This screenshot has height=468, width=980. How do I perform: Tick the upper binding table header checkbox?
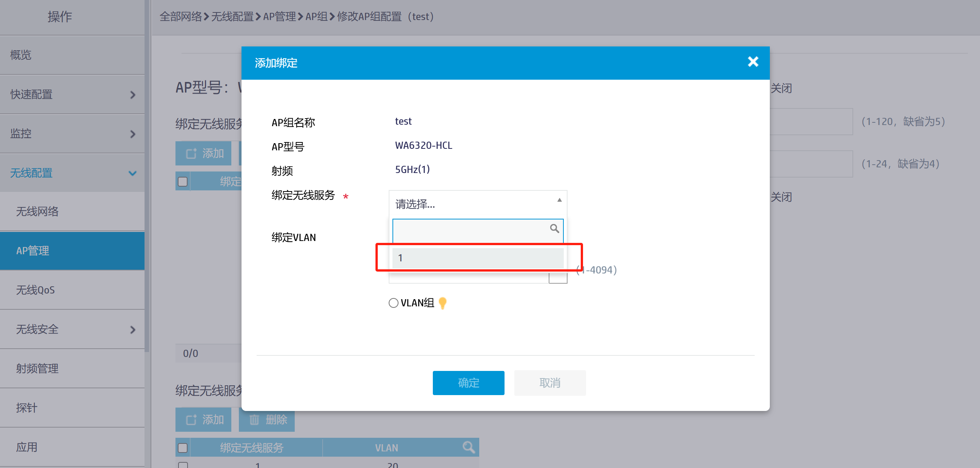point(183,181)
